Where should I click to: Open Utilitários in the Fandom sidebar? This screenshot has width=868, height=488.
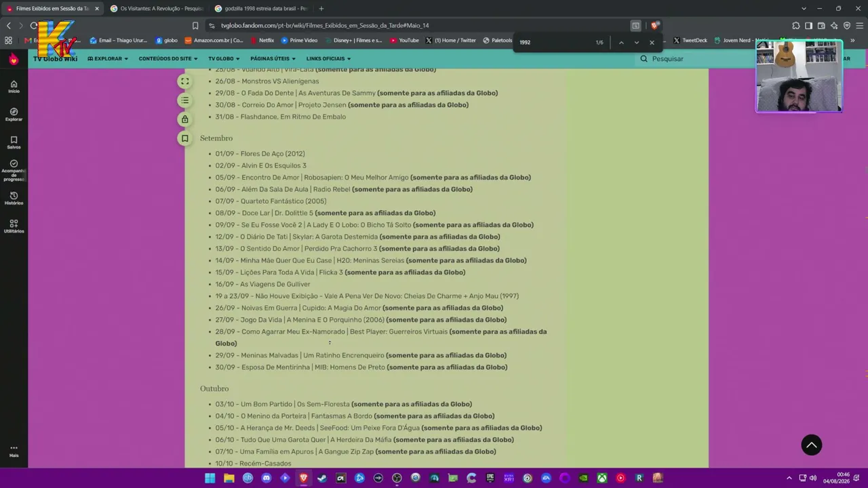coord(14,226)
